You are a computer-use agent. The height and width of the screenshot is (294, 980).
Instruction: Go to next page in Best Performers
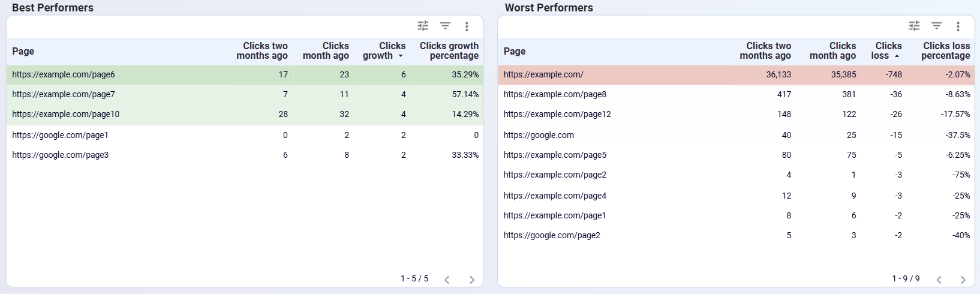click(472, 280)
